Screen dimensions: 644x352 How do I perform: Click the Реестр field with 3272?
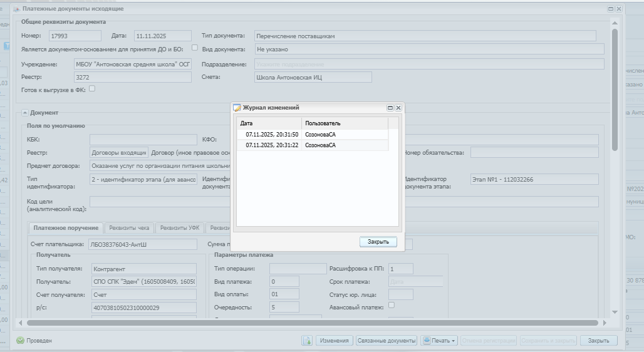click(x=133, y=77)
